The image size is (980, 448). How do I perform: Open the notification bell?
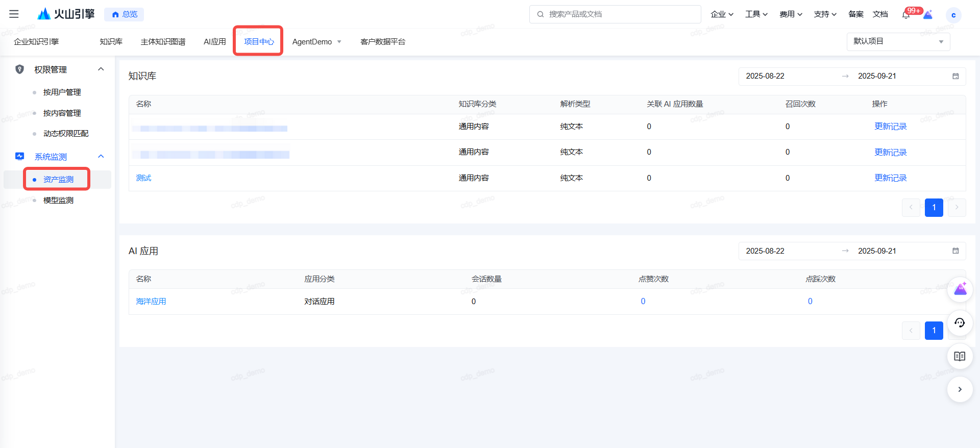906,14
